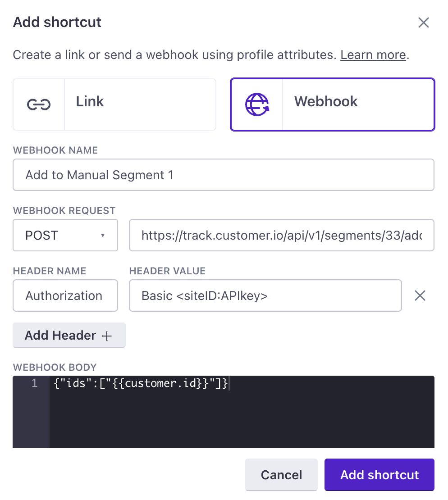Click the HEADER VALUE label

coord(167,271)
